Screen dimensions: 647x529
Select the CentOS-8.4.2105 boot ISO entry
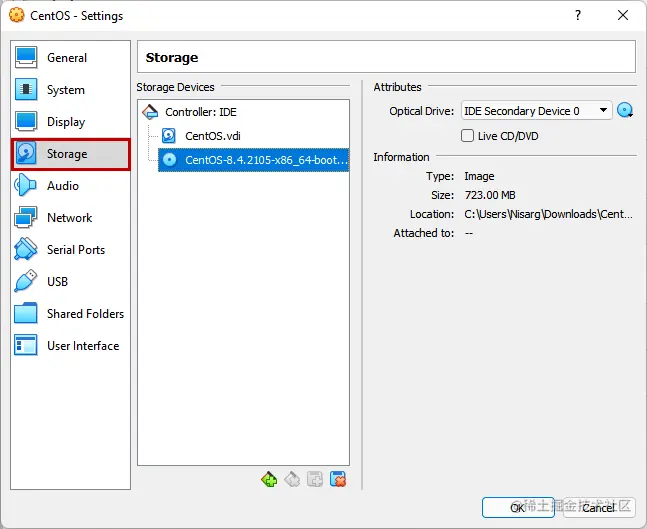253,160
